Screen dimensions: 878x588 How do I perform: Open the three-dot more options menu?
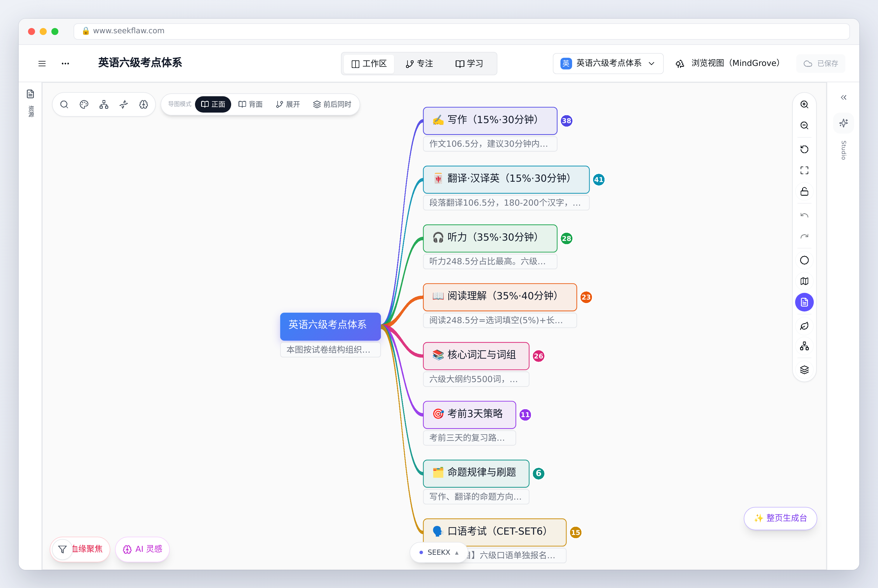(x=65, y=63)
